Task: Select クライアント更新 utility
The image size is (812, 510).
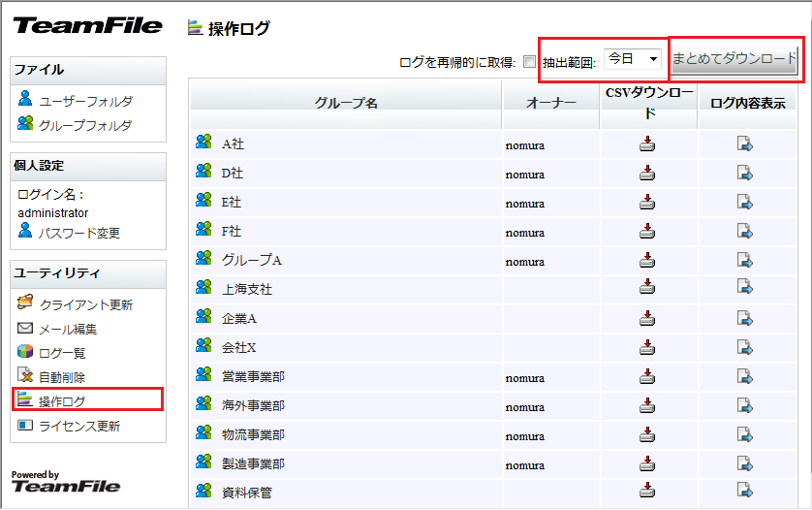Action: tap(85, 304)
